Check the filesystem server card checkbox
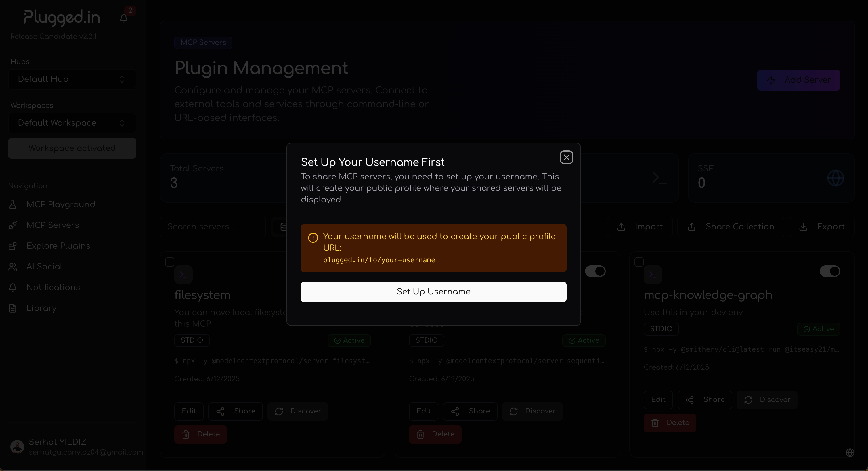 point(169,262)
